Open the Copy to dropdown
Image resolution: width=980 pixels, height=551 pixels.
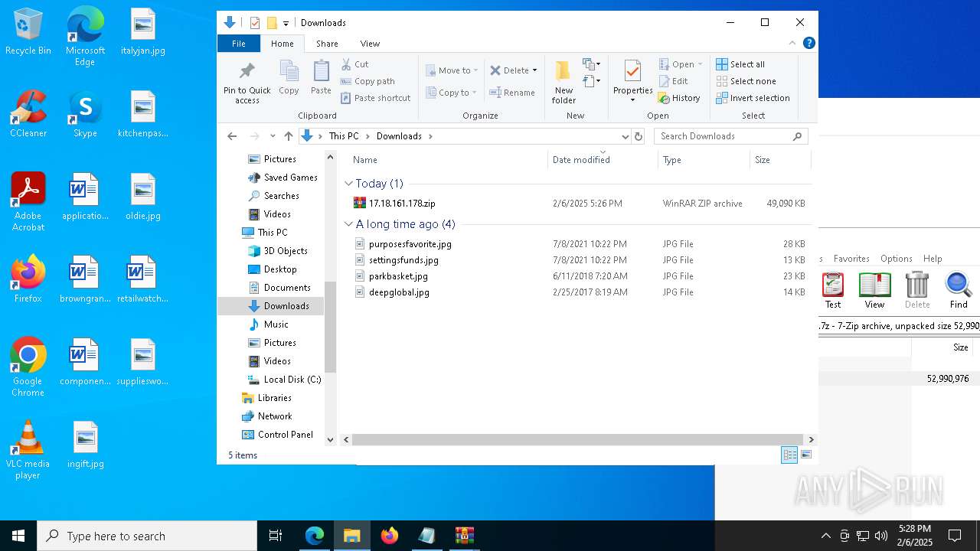tap(452, 93)
